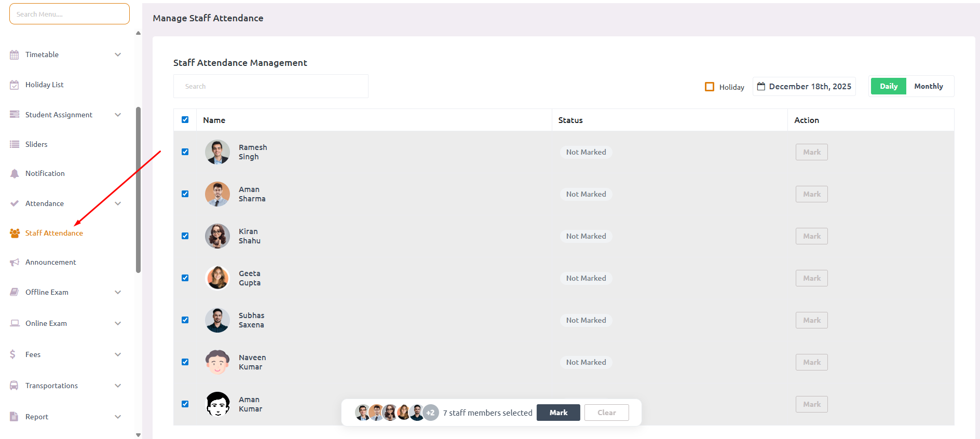Click the Fees dollar sign icon
The width and height of the screenshot is (980, 439).
(13, 354)
